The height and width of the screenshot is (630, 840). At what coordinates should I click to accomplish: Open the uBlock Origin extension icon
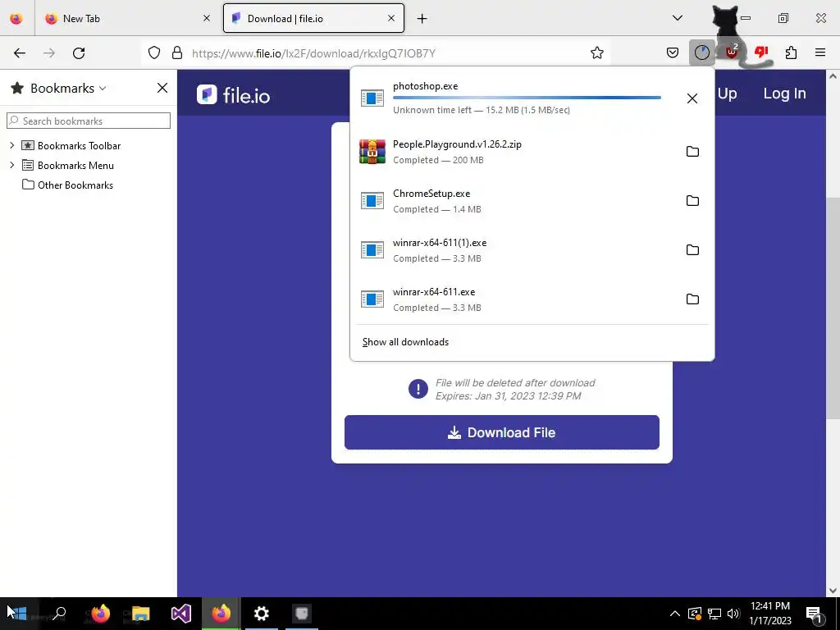pyautogui.click(x=731, y=53)
